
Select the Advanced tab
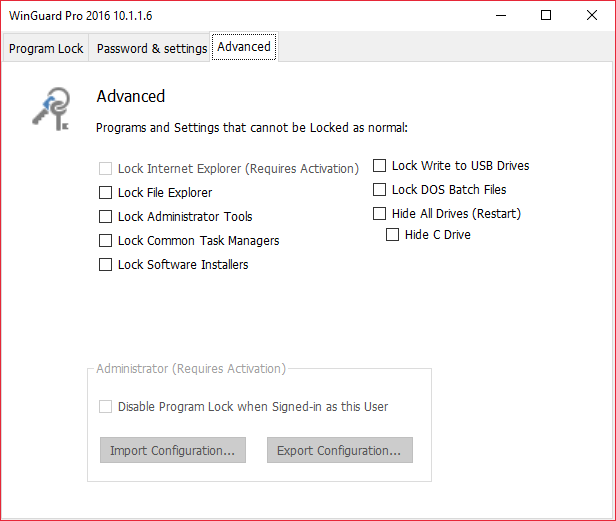tap(244, 47)
